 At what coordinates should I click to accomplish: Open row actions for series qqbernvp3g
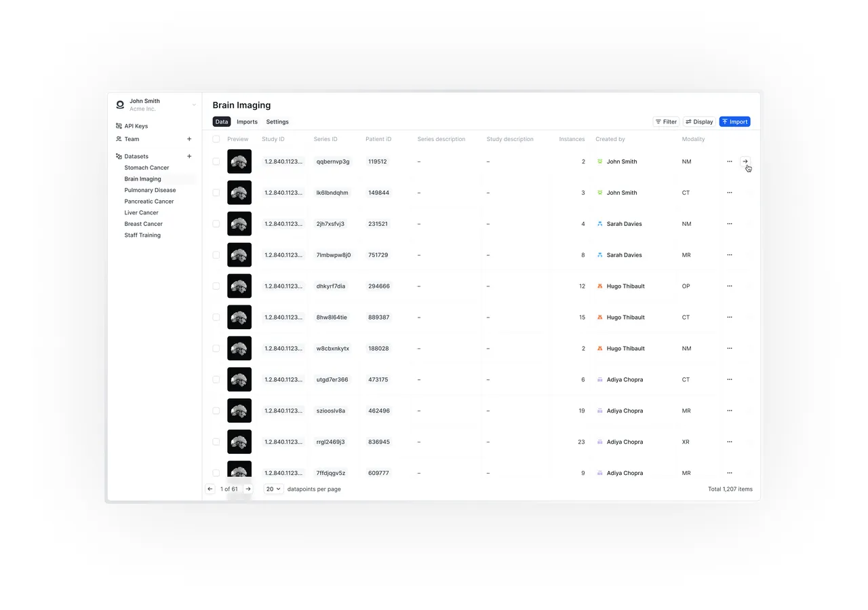(730, 161)
